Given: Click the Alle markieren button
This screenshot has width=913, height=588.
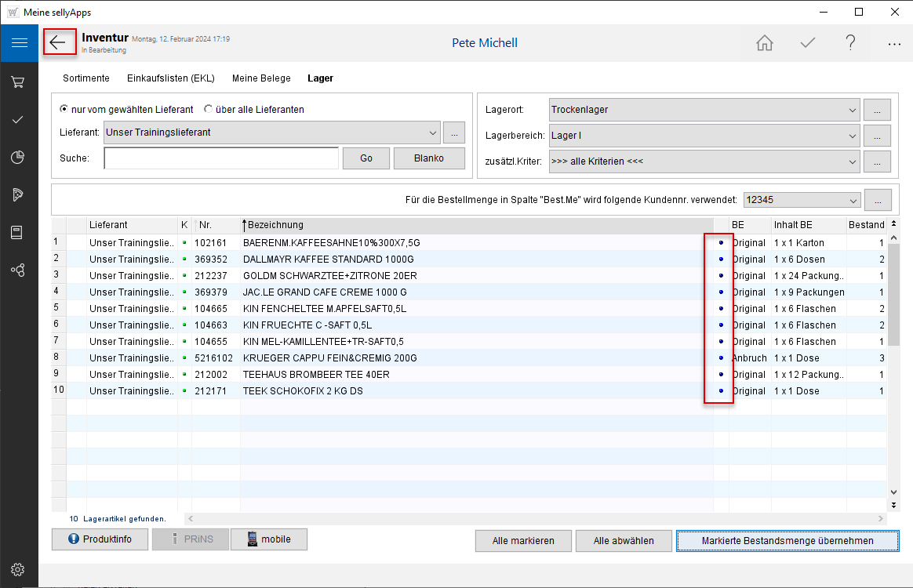Looking at the screenshot, I should pos(523,541).
